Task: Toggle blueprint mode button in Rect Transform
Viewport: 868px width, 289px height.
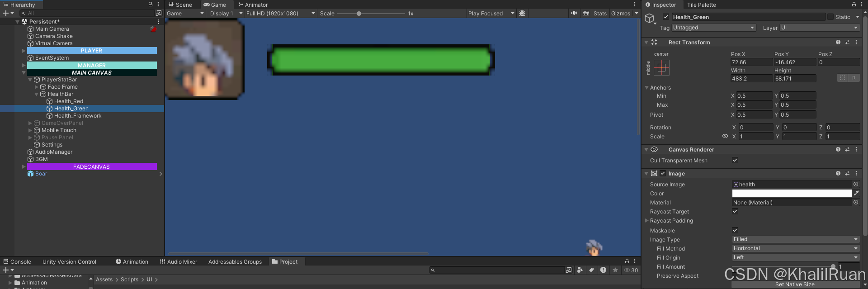Action: (x=843, y=78)
